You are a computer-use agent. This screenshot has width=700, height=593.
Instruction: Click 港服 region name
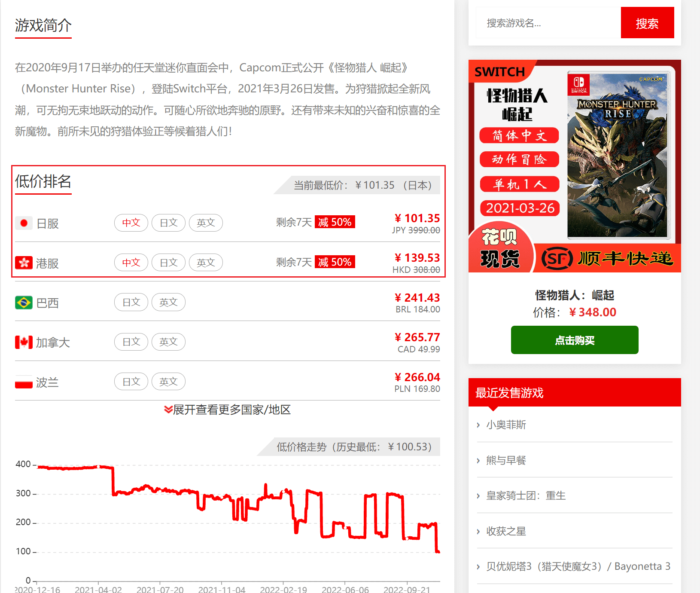pos(48,263)
